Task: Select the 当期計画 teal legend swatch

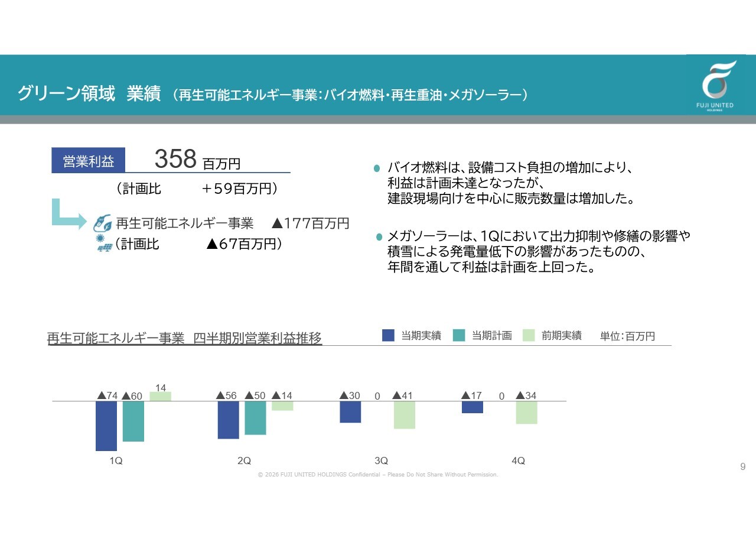Action: [x=459, y=335]
